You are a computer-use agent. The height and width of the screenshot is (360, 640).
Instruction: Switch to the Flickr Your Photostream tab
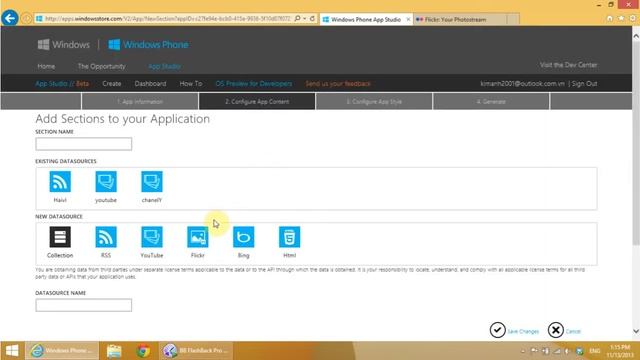(460, 19)
